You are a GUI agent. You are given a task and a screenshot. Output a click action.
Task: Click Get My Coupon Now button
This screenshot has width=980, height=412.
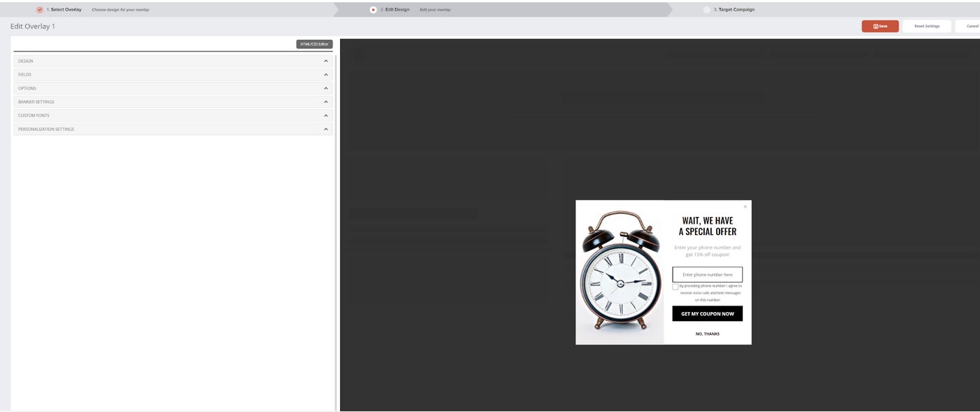coord(707,313)
